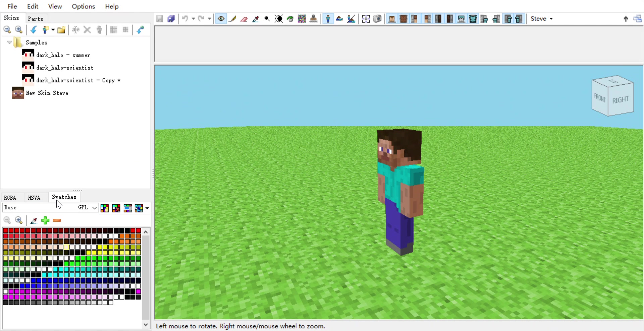Screen dimensions: 644x331
Task: Click the new folder icon
Action: click(61, 30)
